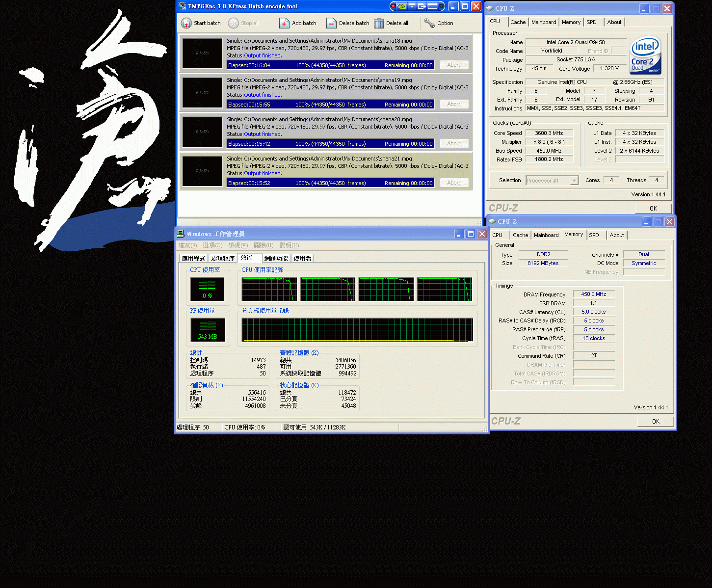Click OK in the lower CPU-Z window

[x=656, y=422]
